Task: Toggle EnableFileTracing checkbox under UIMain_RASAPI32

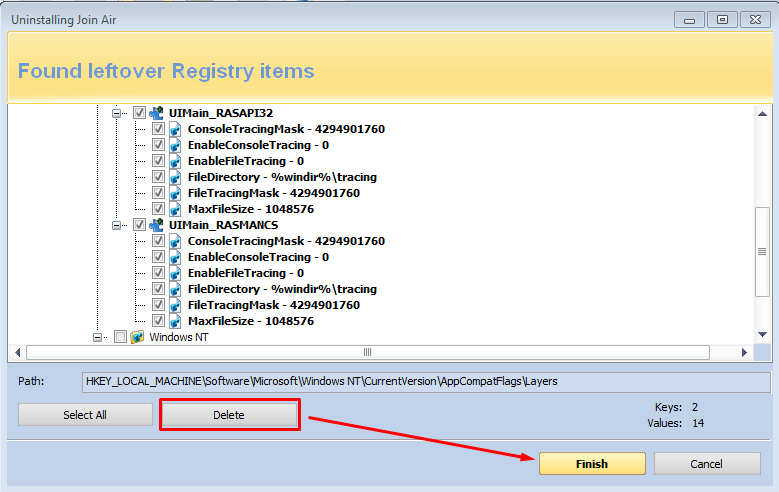Action: pos(158,161)
